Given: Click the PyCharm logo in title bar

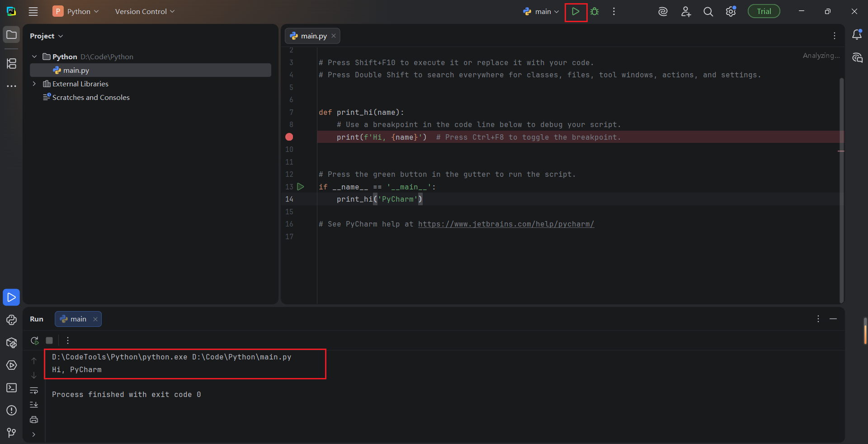Looking at the screenshot, I should pos(12,12).
